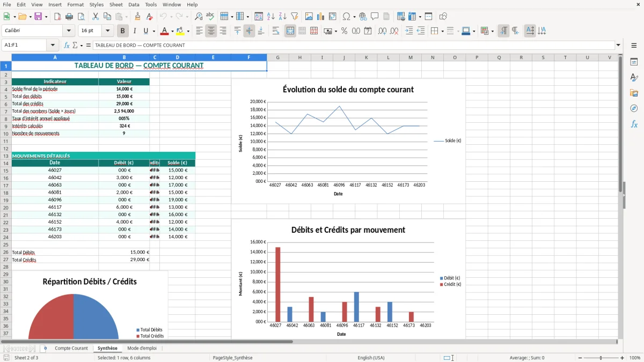Toggle Center Horizontally alignment
Viewport: 644px width, 362px height.
pyautogui.click(x=211, y=31)
